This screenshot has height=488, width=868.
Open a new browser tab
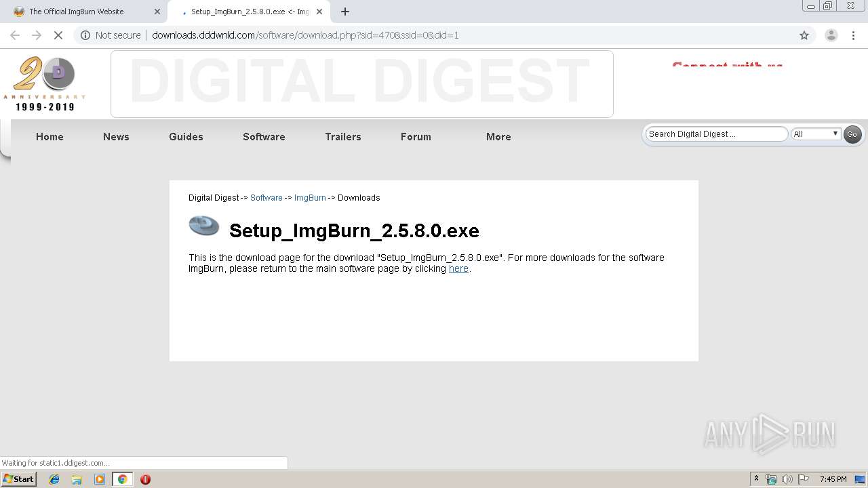point(345,12)
